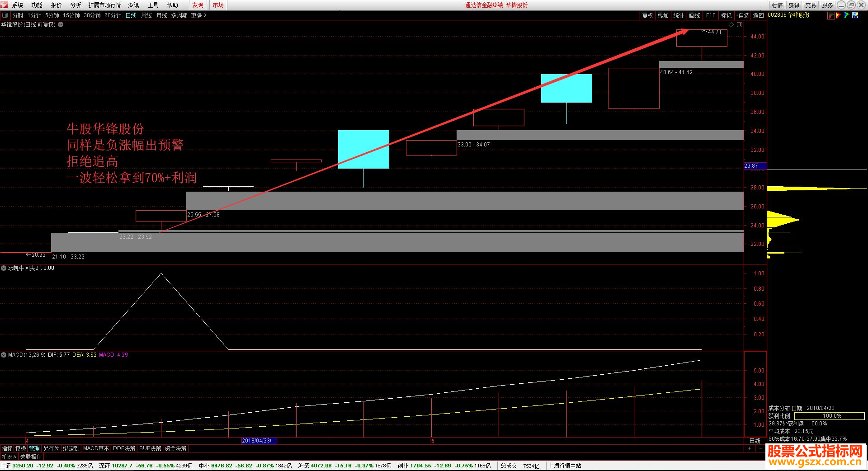868x471 pixels.
Task: Click the 复权 toolbar button
Action: [648, 15]
